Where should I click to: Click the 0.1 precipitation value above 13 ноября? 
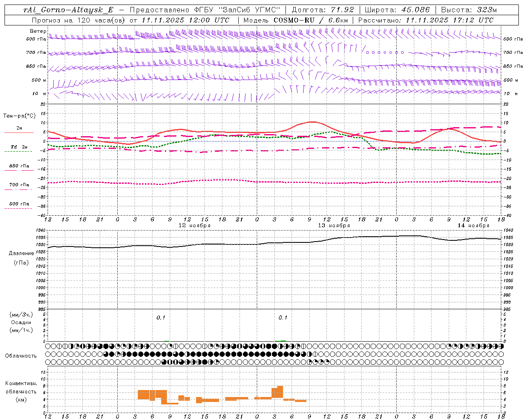[283, 317]
